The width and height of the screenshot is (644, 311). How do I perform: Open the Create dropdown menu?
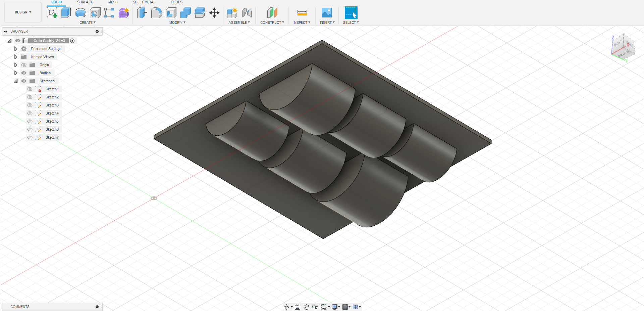click(x=88, y=23)
